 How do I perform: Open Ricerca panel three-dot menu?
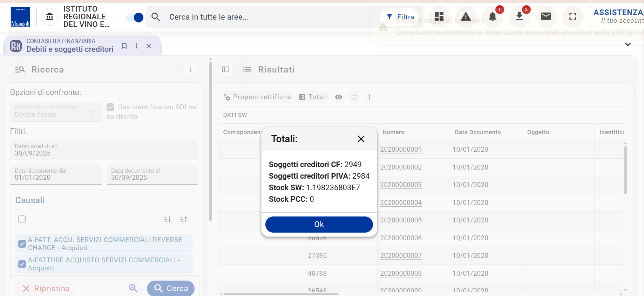pyautogui.click(x=190, y=69)
